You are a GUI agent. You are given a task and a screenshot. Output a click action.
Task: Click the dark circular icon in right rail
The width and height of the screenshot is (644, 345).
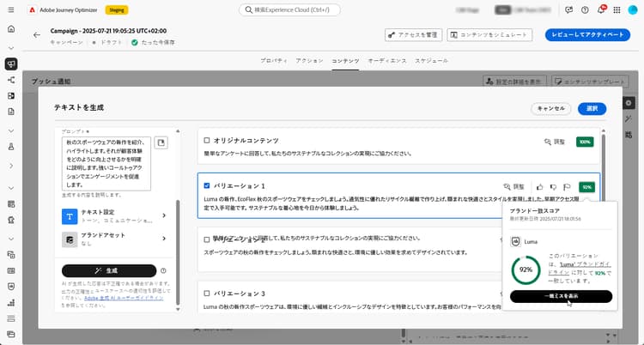click(629, 103)
